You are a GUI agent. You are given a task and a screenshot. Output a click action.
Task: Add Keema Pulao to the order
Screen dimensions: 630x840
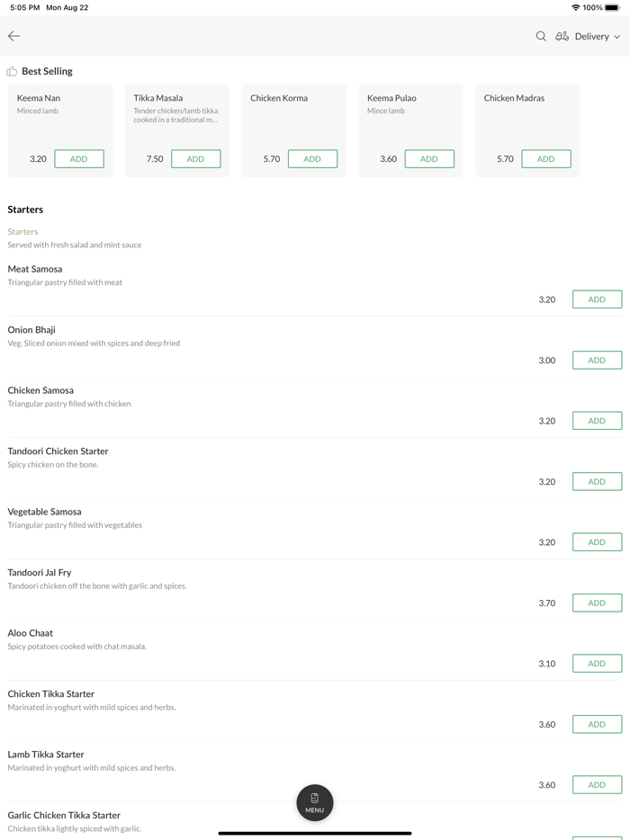tap(429, 159)
